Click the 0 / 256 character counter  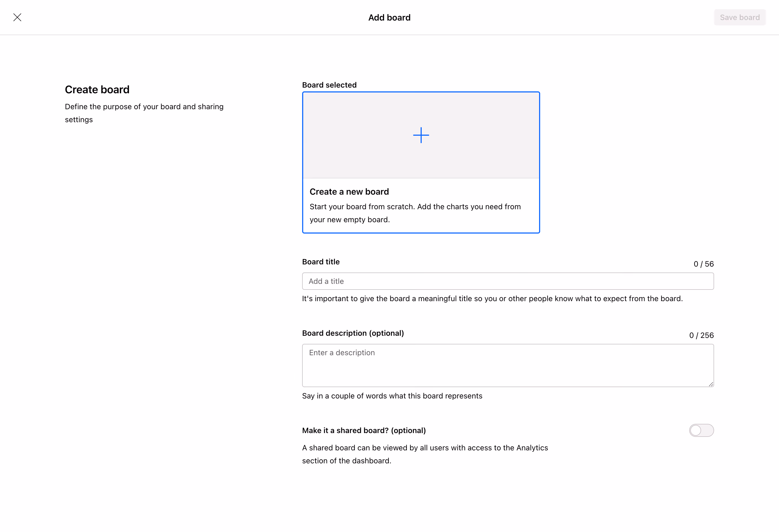[702, 335]
